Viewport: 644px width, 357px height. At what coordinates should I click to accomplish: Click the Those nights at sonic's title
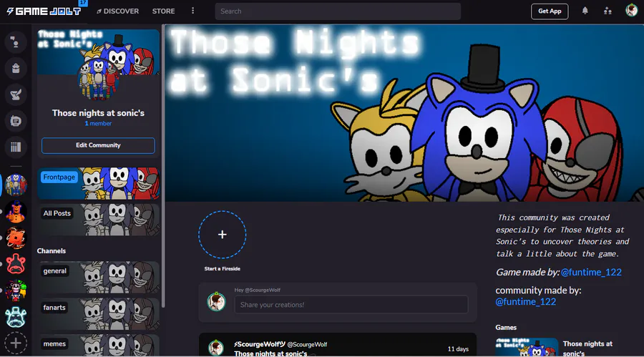tap(98, 113)
